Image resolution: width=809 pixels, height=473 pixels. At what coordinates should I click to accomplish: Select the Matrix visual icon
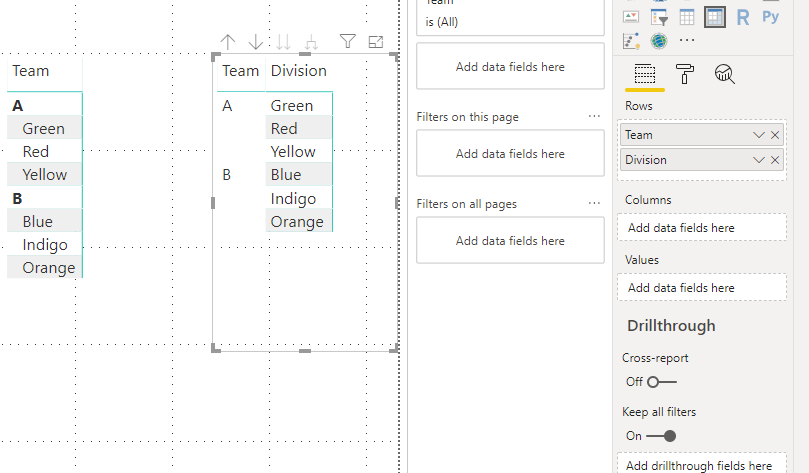pyautogui.click(x=715, y=18)
